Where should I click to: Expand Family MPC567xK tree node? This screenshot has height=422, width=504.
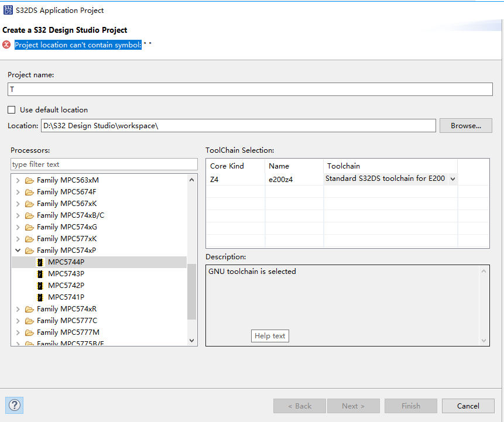(x=18, y=204)
